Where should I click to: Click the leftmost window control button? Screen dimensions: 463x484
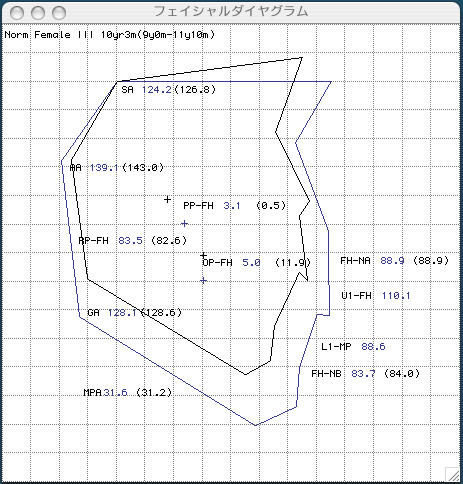[x=17, y=13]
